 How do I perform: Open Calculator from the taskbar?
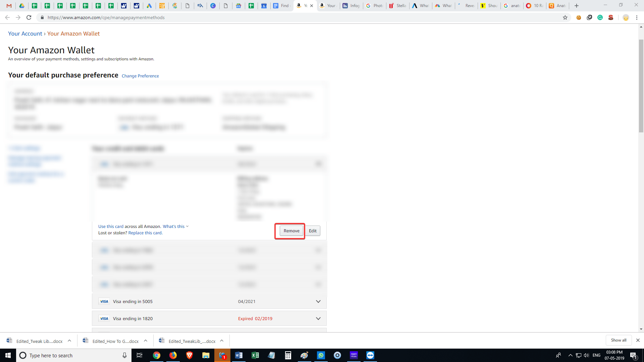[x=288, y=355]
